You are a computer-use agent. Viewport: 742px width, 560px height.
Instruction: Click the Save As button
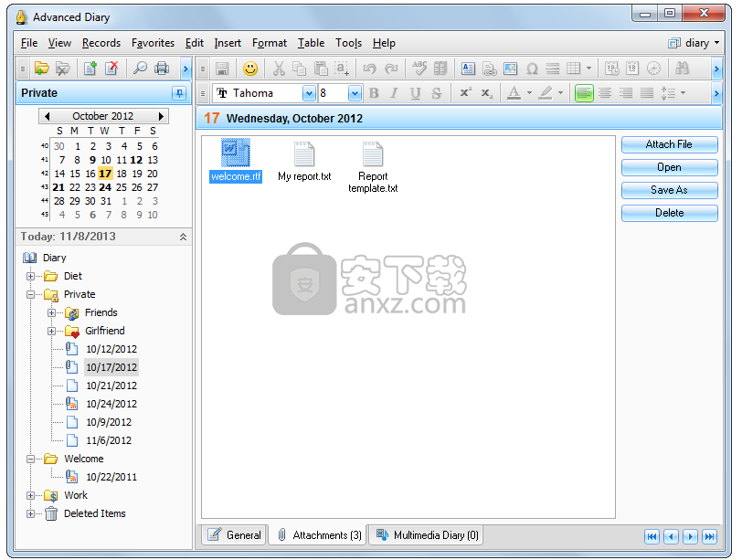tap(669, 190)
